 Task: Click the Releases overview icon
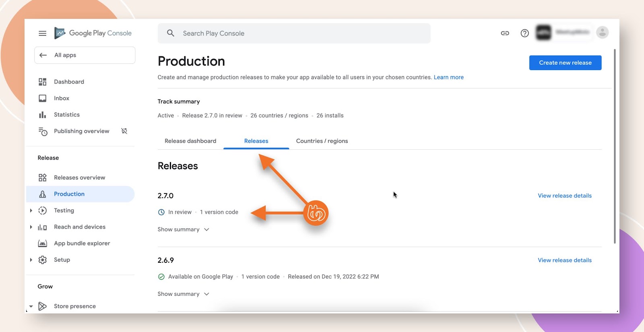tap(42, 177)
